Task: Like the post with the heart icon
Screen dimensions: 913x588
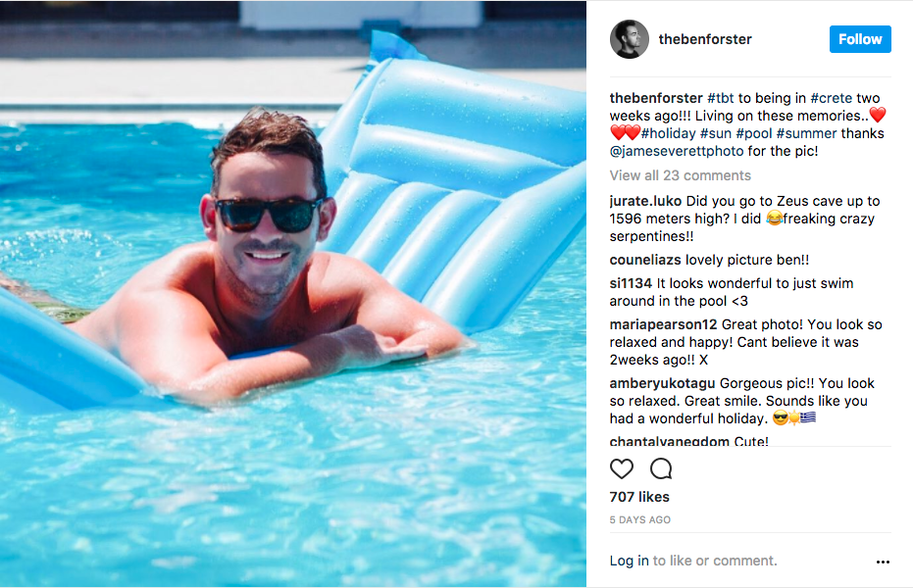Action: tap(622, 468)
